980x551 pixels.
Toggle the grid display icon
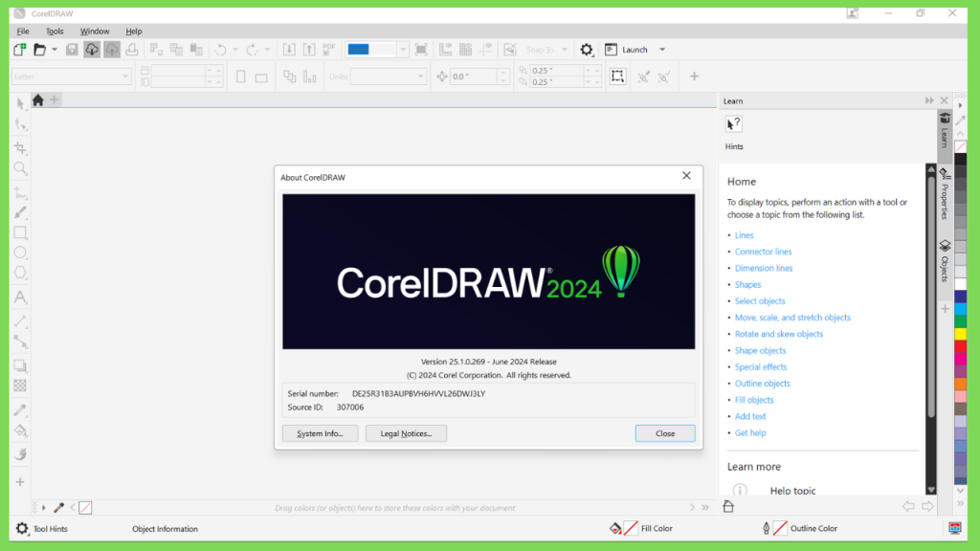point(466,50)
